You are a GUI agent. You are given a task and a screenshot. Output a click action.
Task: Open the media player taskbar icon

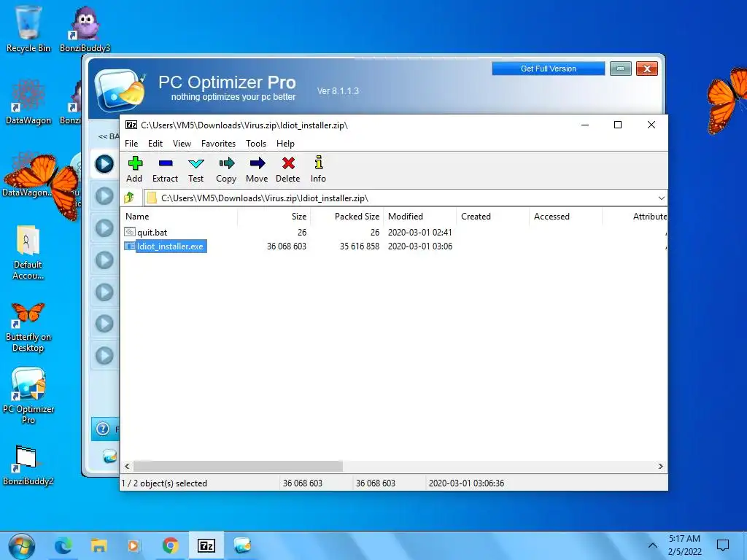pos(134,545)
